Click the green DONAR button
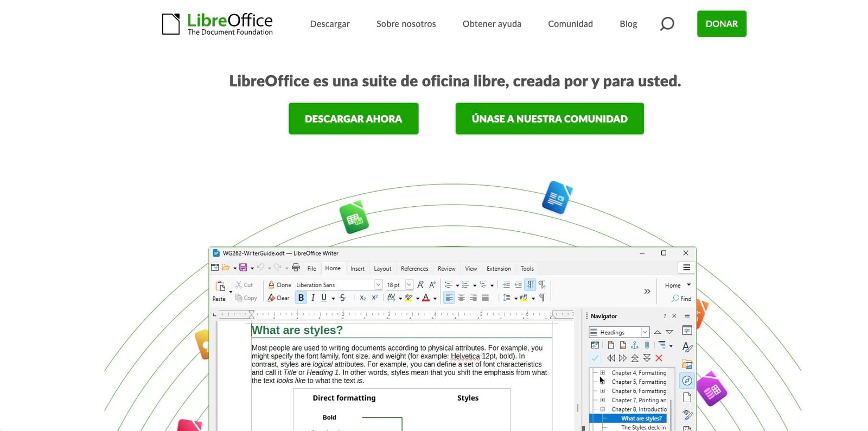The image size is (868, 431). pyautogui.click(x=722, y=24)
